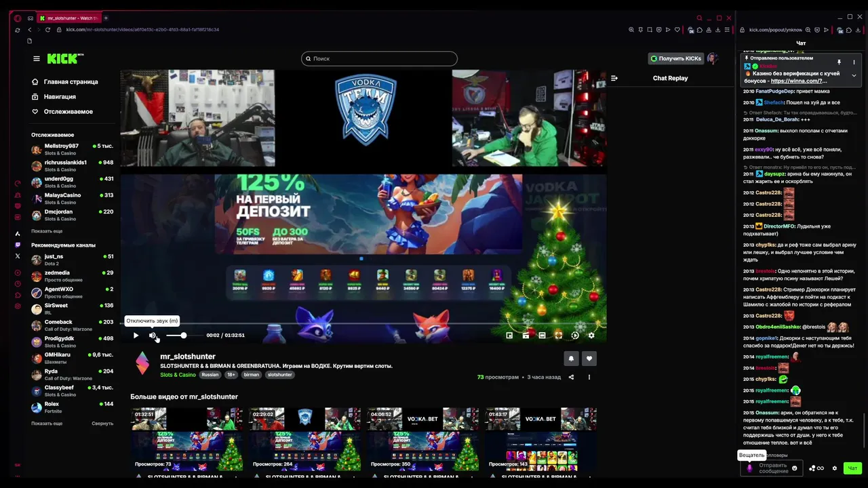Open user profile avatar menu

pyautogui.click(x=712, y=59)
